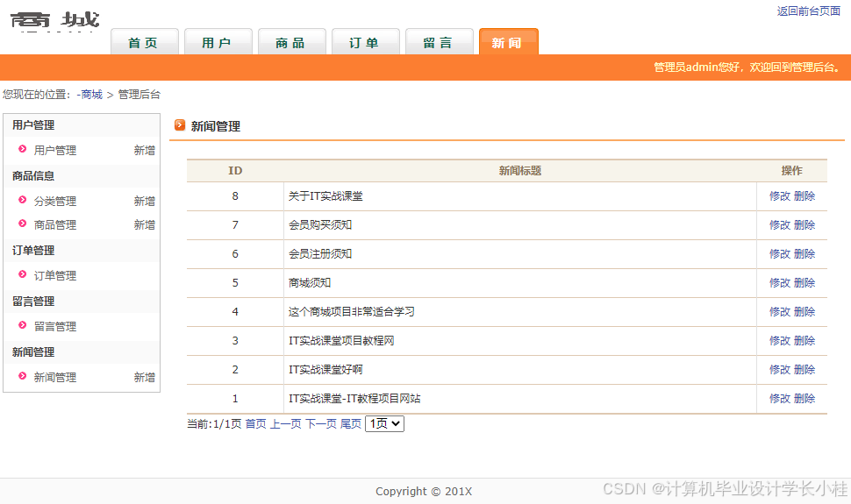The width and height of the screenshot is (851, 504).
Task: Open 留言管理 in the sidebar
Action: tap(54, 327)
